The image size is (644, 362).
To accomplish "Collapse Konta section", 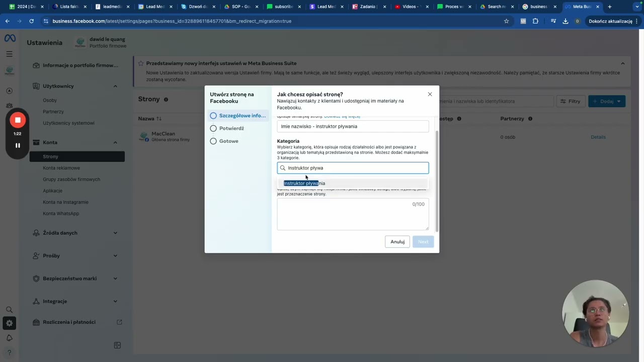I will (115, 142).
